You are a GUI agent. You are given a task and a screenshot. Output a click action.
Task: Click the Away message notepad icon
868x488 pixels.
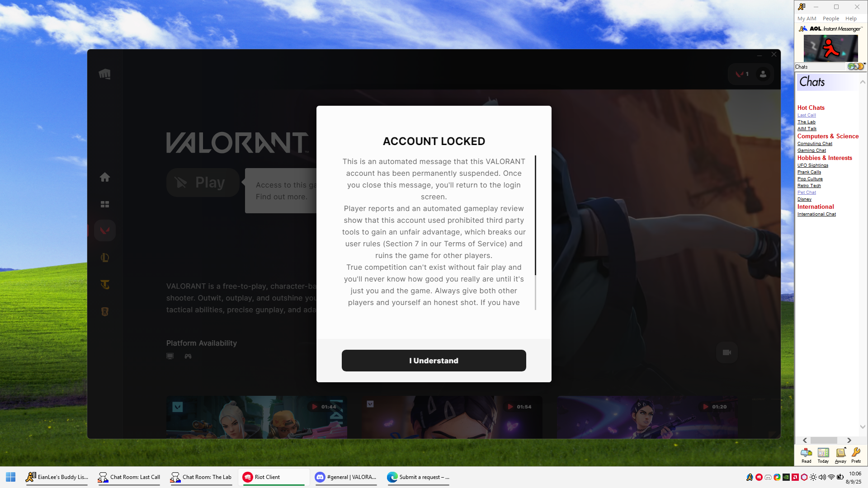point(840,453)
